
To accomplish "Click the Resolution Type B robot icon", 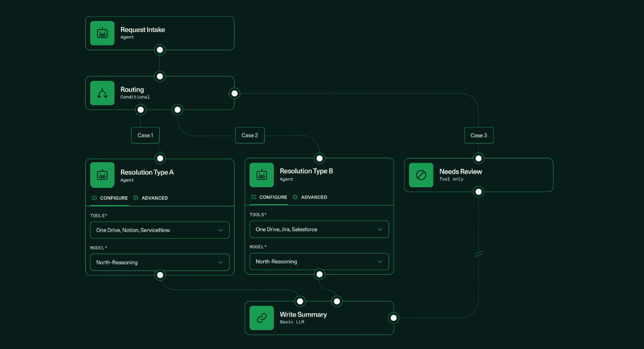I will [x=262, y=174].
